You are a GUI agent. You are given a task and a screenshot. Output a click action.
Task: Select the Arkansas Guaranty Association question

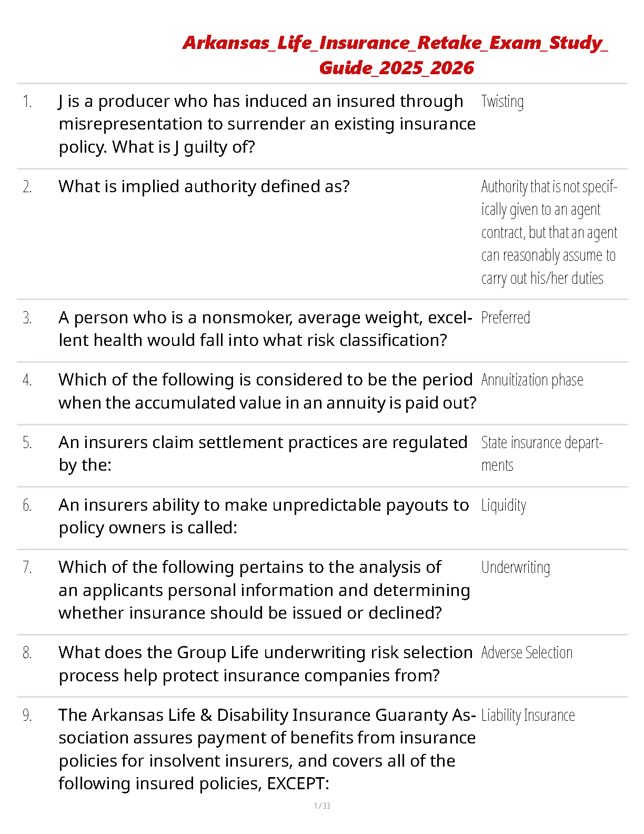pos(266,749)
